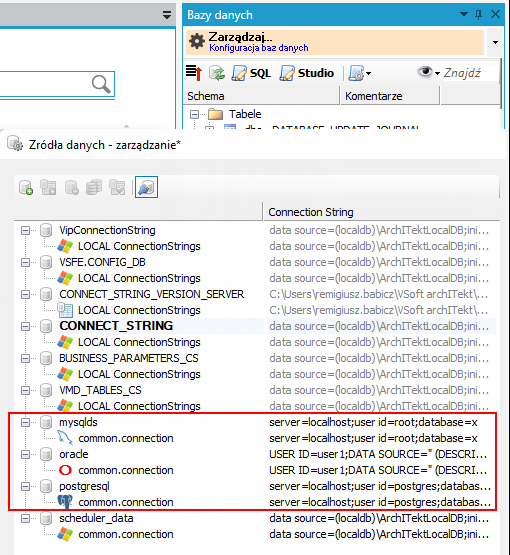Click the add data source database icon
The width and height of the screenshot is (510, 555).
[26, 187]
